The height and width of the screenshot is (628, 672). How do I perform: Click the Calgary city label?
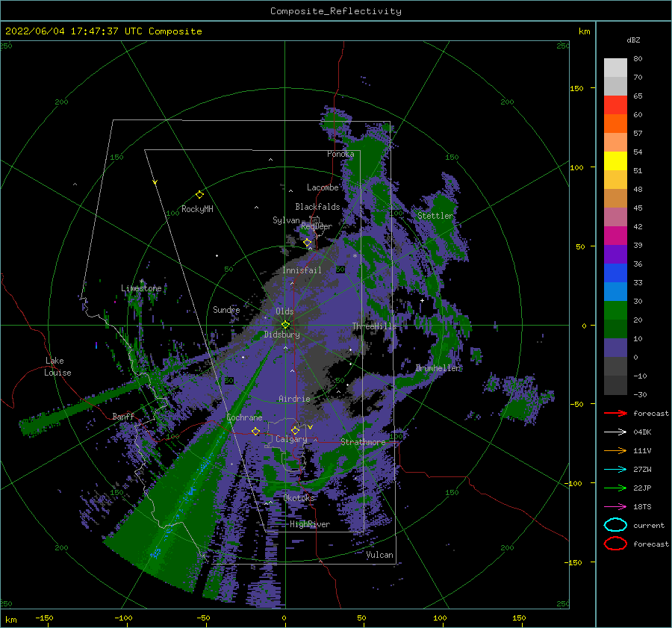coord(291,439)
